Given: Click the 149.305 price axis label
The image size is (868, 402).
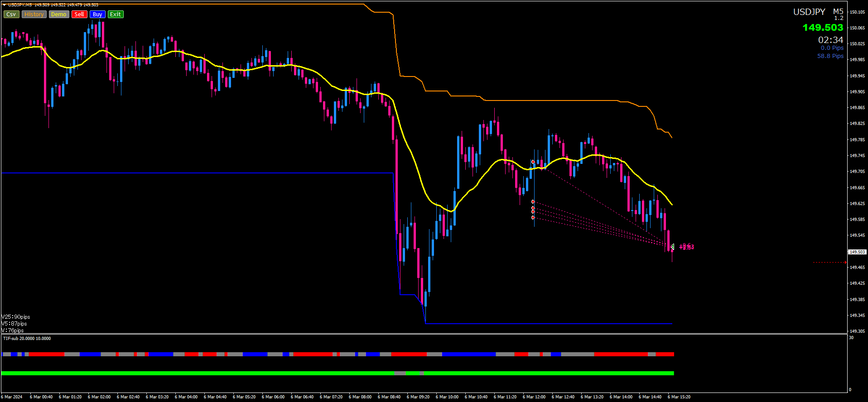Looking at the screenshot, I should pyautogui.click(x=858, y=331).
